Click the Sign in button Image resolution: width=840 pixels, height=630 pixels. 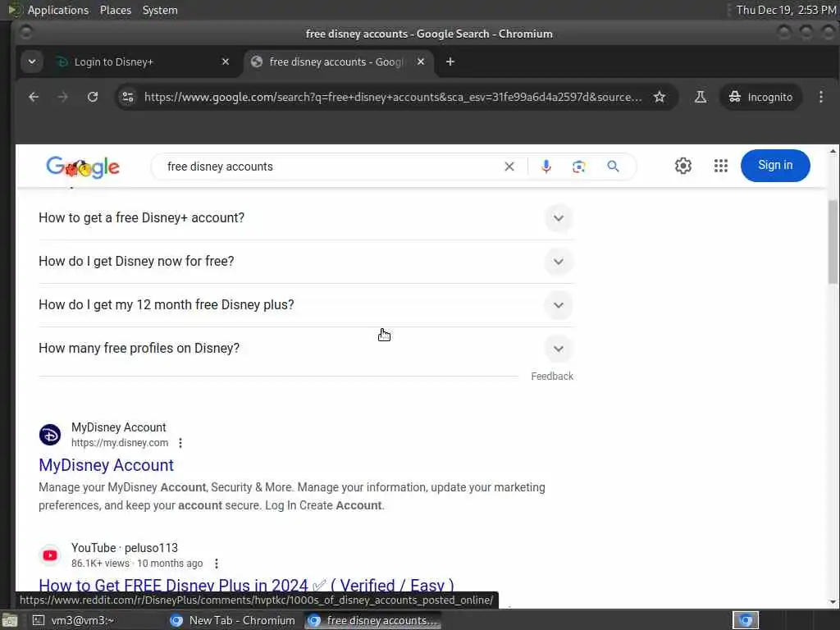(x=775, y=166)
